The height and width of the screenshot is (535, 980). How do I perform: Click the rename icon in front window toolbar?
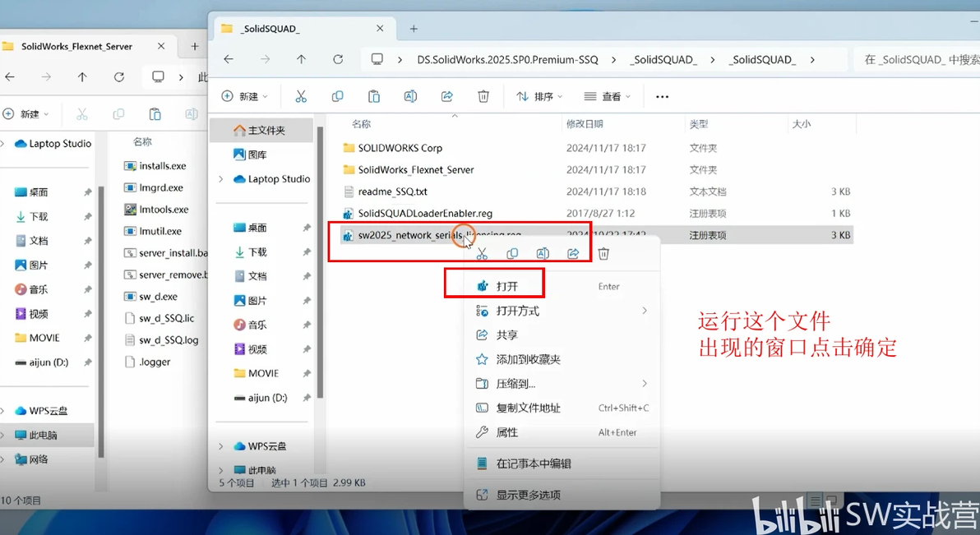pos(410,96)
